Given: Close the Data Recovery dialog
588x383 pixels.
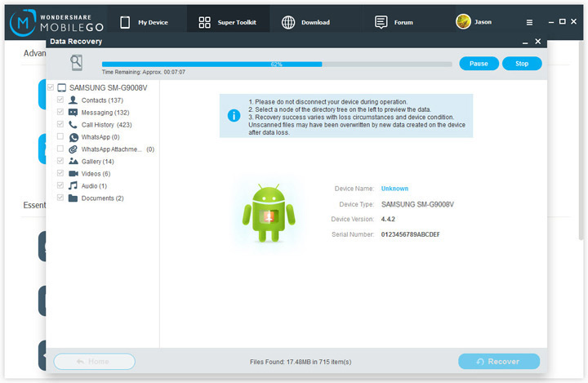Looking at the screenshot, I should tap(537, 42).
